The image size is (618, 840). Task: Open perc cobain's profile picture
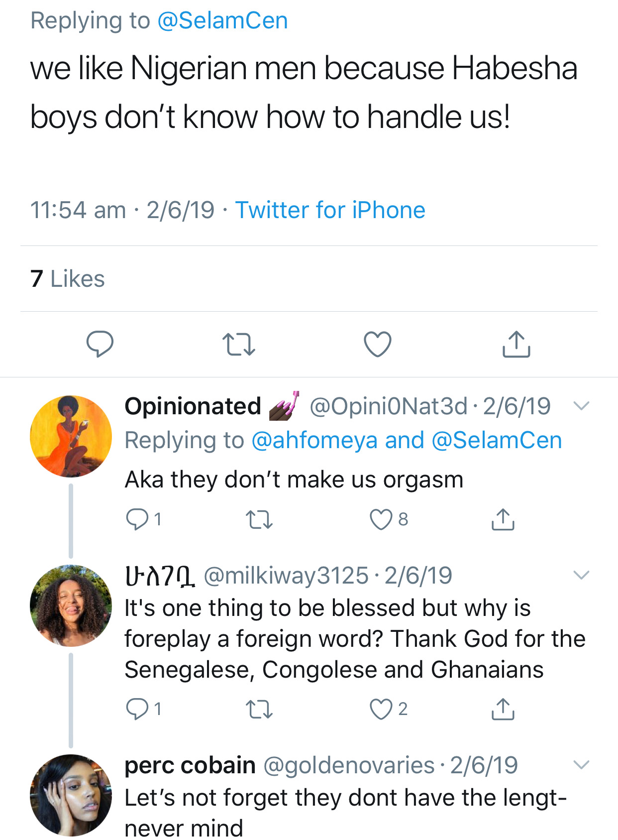[x=71, y=795]
